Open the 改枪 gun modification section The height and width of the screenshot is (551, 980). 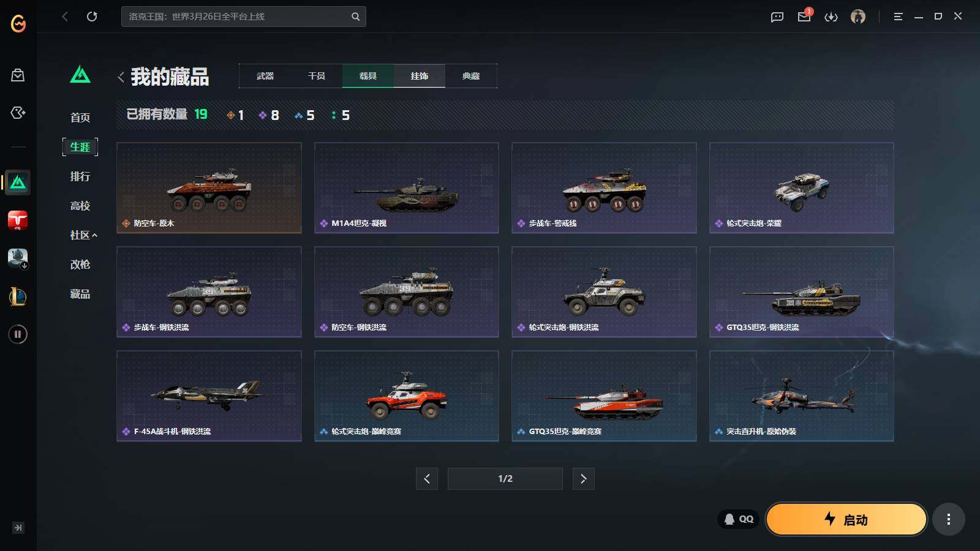pyautogui.click(x=80, y=264)
